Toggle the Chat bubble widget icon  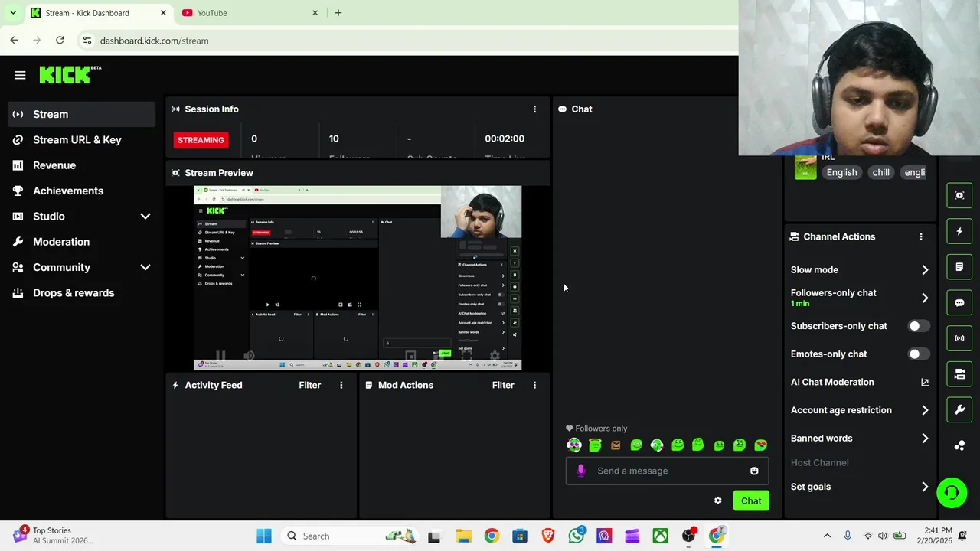point(959,302)
